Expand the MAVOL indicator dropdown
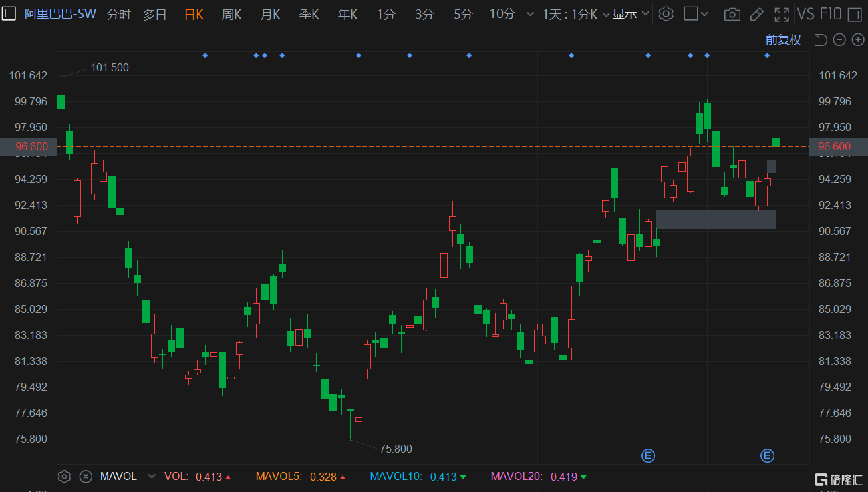This screenshot has width=868, height=492. click(x=152, y=477)
